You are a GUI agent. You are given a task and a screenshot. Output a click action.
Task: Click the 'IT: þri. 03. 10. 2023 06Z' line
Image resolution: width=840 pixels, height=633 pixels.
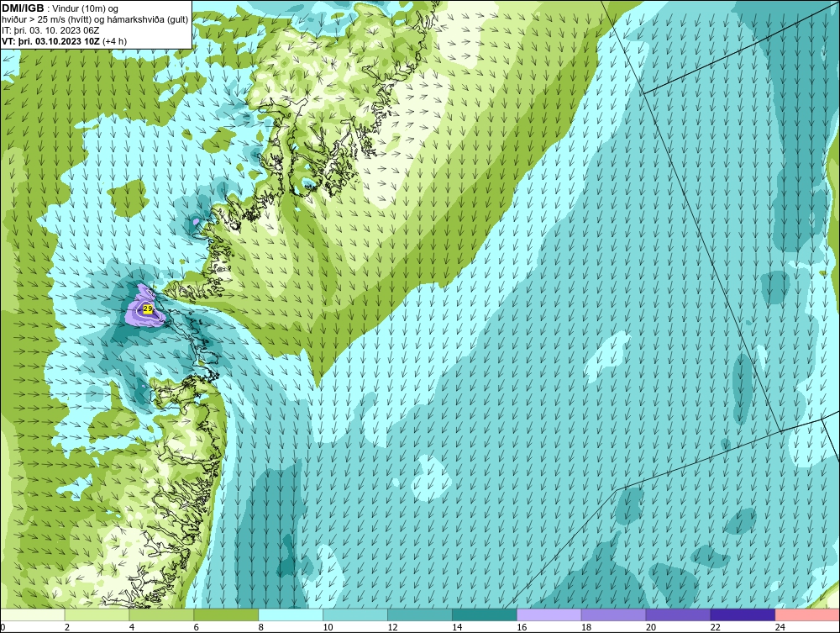pyautogui.click(x=50, y=30)
